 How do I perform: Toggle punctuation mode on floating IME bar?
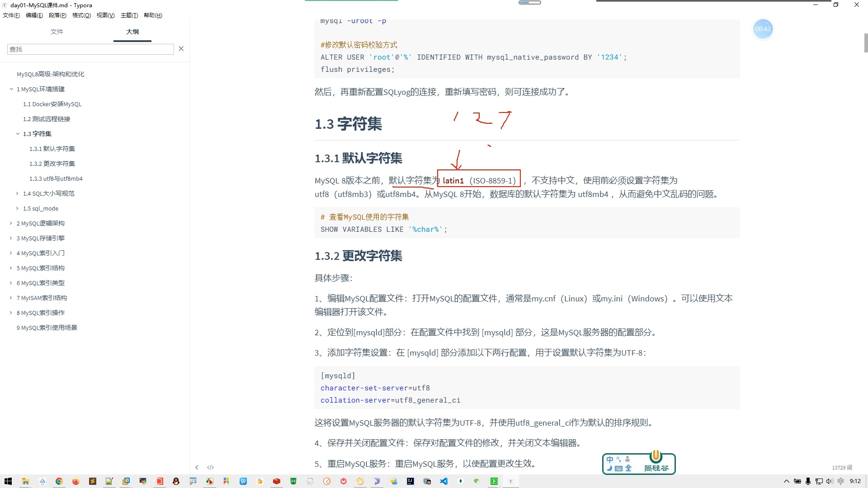[x=618, y=460]
